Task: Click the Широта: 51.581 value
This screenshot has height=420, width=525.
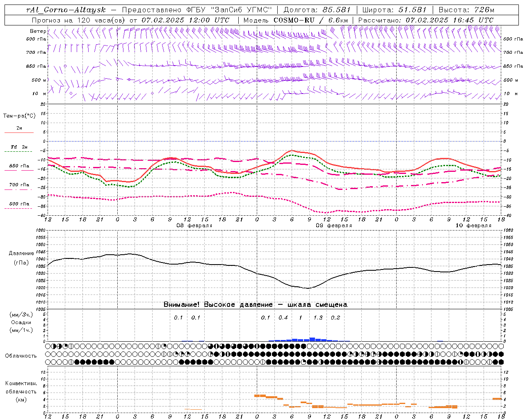Action: [x=395, y=10]
